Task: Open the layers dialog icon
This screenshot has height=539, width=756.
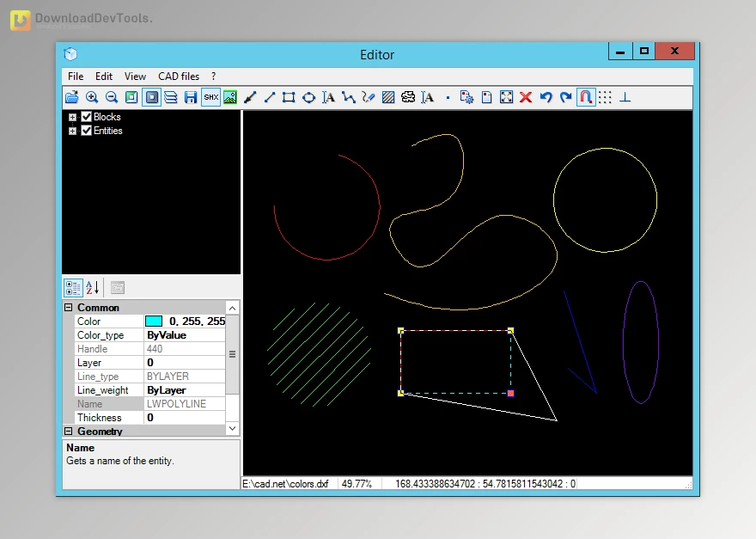Action: (x=171, y=97)
